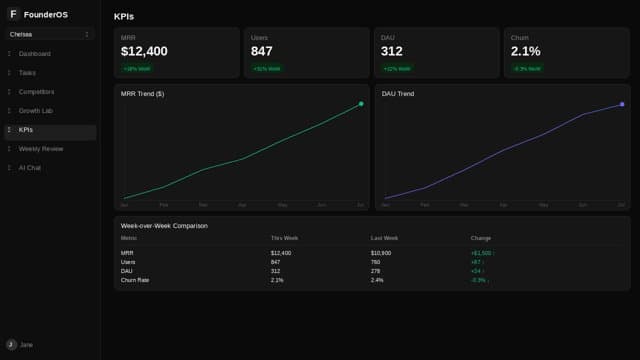Click the Churn card value 2.1%
The width and height of the screenshot is (640, 360).
coord(525,51)
